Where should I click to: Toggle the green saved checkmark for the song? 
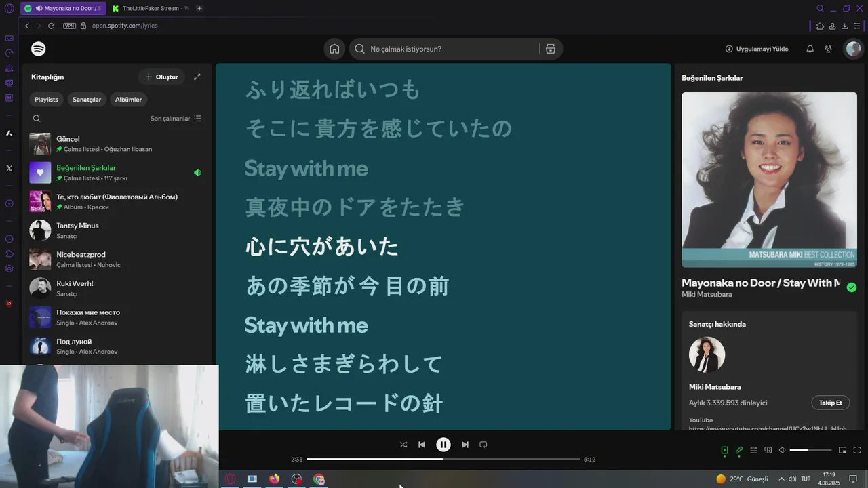852,287
